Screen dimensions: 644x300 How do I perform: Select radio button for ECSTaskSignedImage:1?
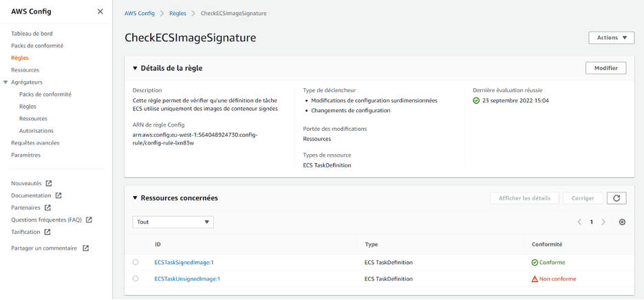(136, 262)
